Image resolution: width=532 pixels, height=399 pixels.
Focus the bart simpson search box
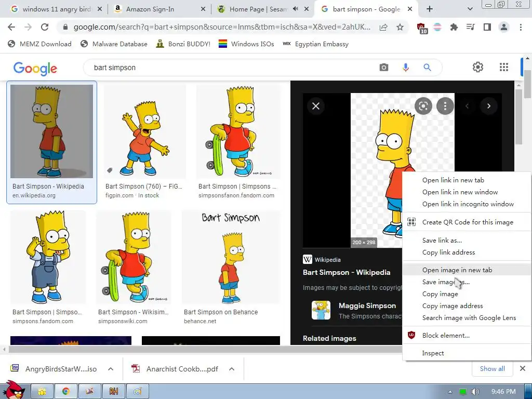(x=231, y=68)
